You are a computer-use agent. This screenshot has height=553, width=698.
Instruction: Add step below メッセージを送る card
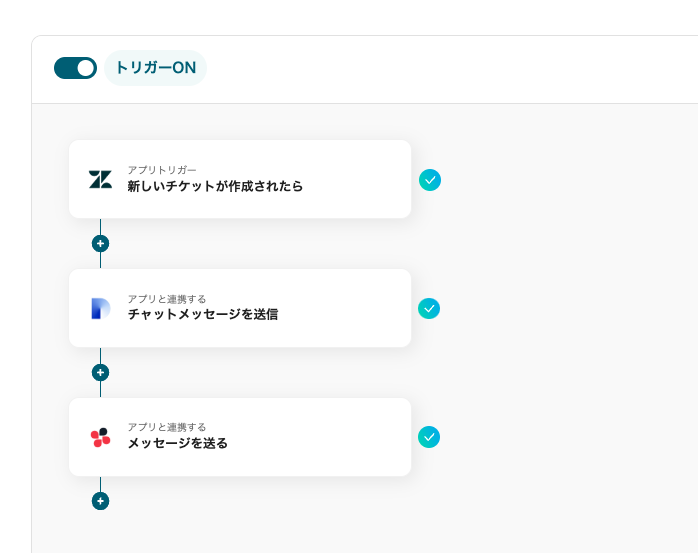100,501
